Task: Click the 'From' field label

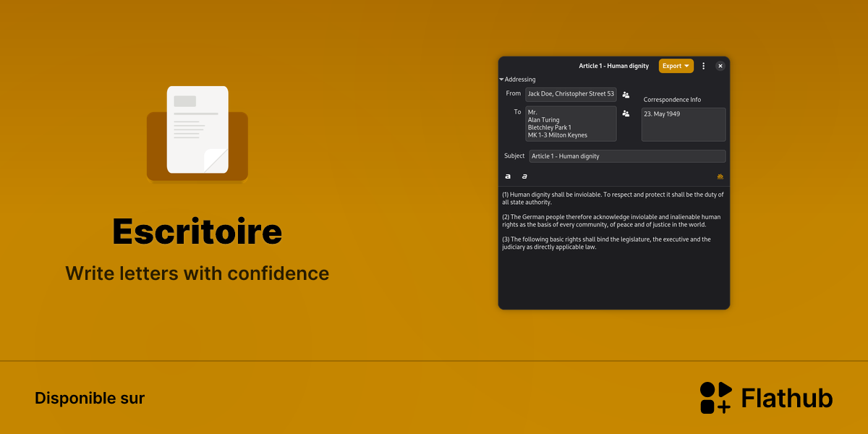Action: (514, 93)
